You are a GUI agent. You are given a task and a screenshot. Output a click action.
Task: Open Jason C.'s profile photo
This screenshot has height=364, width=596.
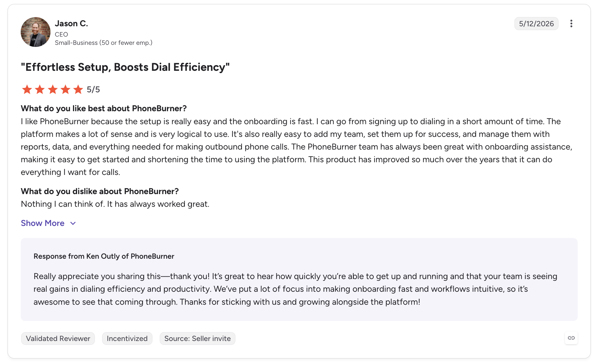tap(35, 32)
